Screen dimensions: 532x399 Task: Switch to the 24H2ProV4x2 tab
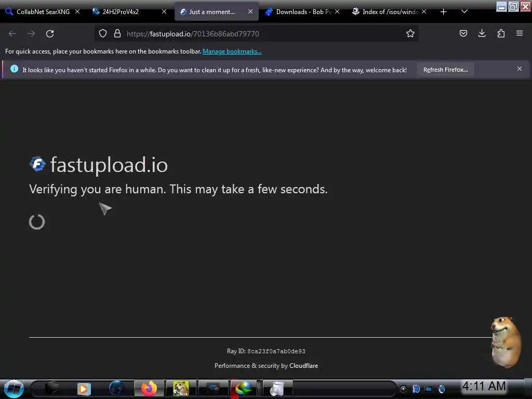click(130, 12)
